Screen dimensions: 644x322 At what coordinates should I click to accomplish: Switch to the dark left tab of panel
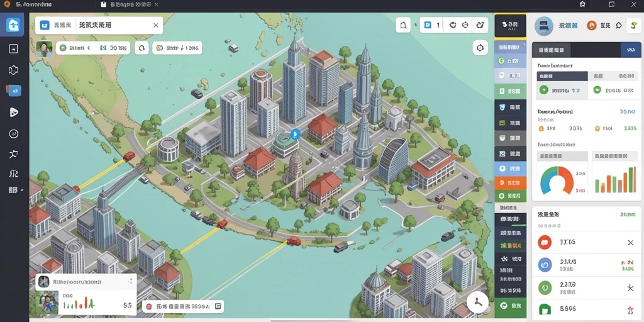[551, 50]
